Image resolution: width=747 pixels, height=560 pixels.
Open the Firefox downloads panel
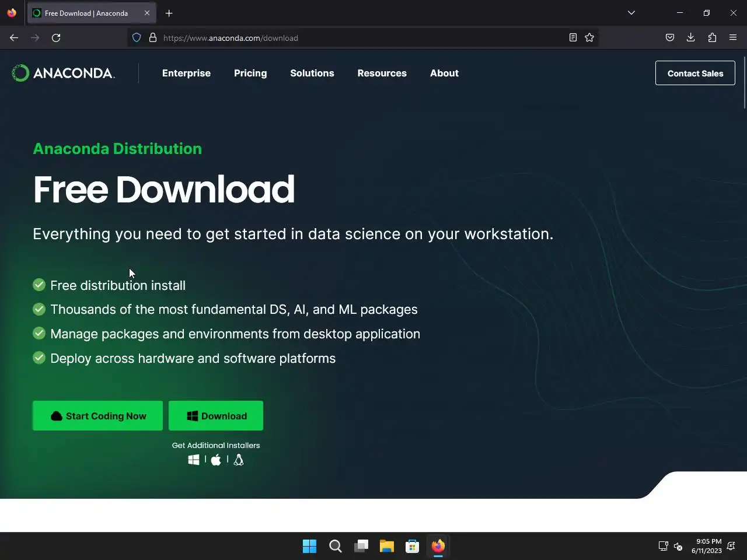pyautogui.click(x=691, y=38)
